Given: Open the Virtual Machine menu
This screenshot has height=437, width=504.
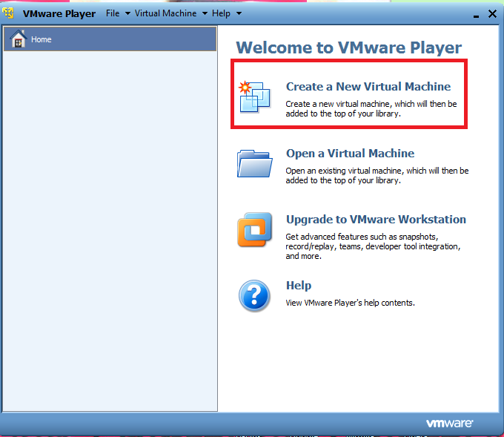Looking at the screenshot, I should 165,13.
